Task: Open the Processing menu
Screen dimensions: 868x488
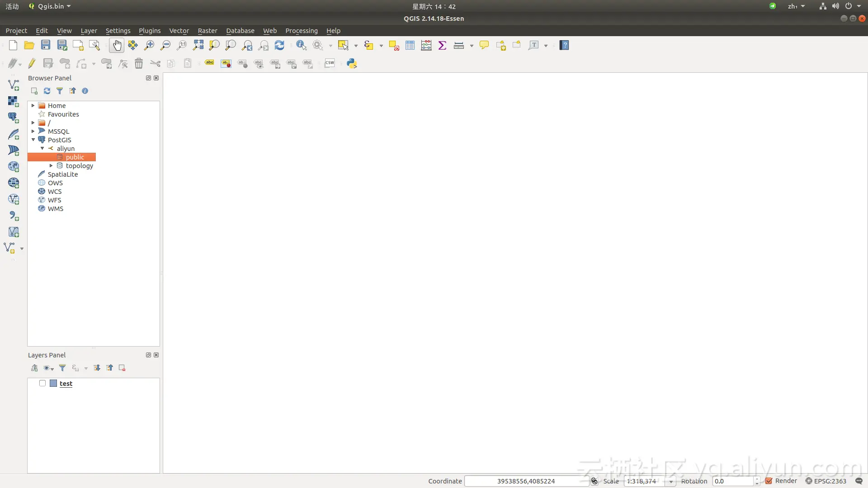Action: (301, 30)
